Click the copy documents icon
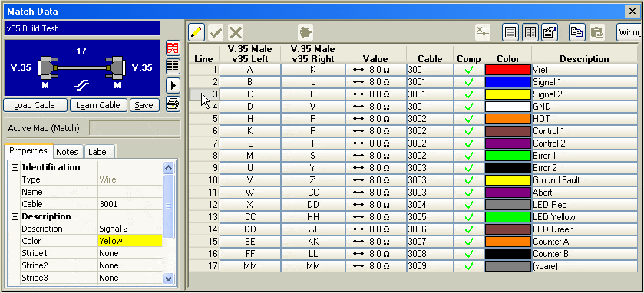Image resolution: width=644 pixels, height=293 pixels. pyautogui.click(x=577, y=32)
